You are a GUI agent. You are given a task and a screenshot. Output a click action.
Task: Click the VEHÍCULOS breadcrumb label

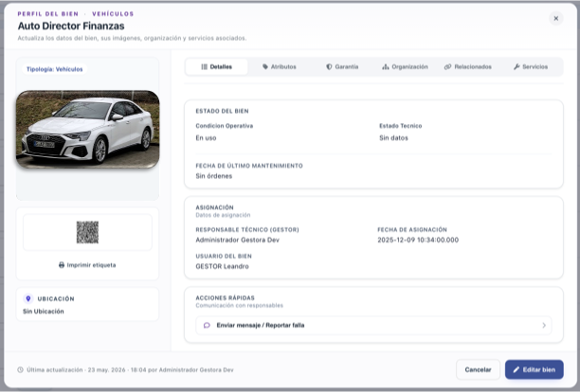113,14
